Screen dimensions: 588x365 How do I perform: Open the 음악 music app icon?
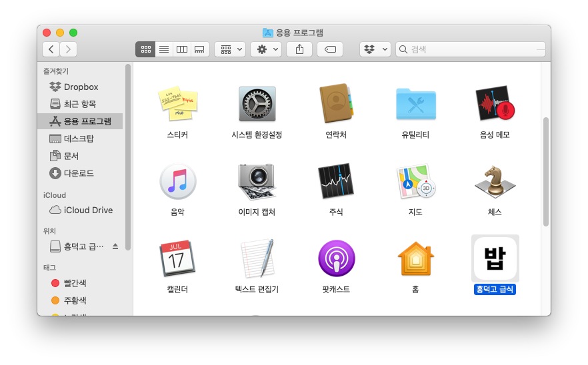(178, 181)
